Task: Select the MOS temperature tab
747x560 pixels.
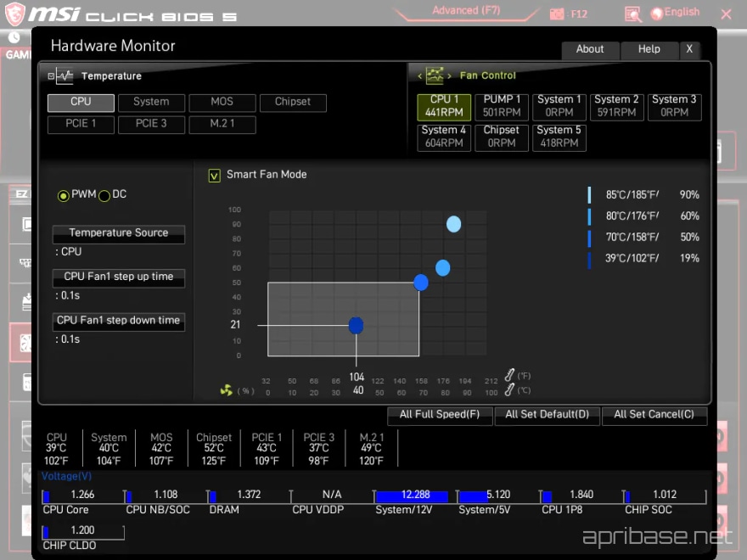Action: point(222,103)
